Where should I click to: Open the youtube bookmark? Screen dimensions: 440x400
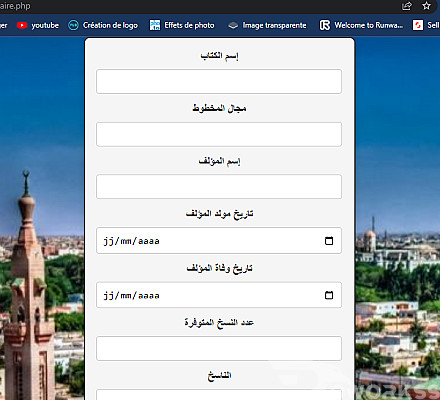point(38,25)
